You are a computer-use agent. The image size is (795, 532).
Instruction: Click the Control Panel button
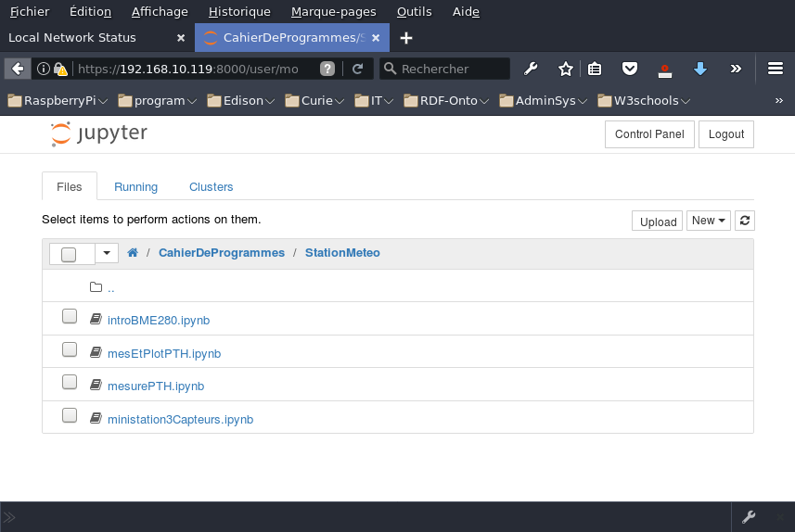(649, 134)
